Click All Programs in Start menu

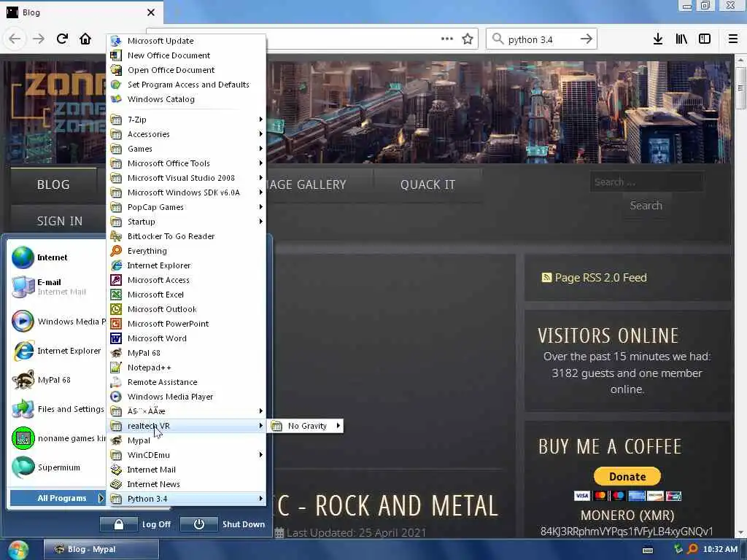[57, 498]
